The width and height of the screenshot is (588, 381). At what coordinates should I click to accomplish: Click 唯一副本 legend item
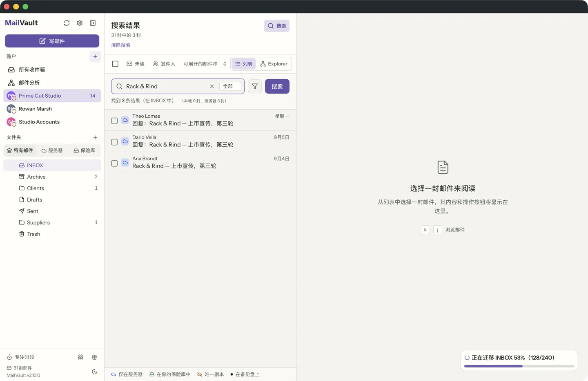point(210,374)
